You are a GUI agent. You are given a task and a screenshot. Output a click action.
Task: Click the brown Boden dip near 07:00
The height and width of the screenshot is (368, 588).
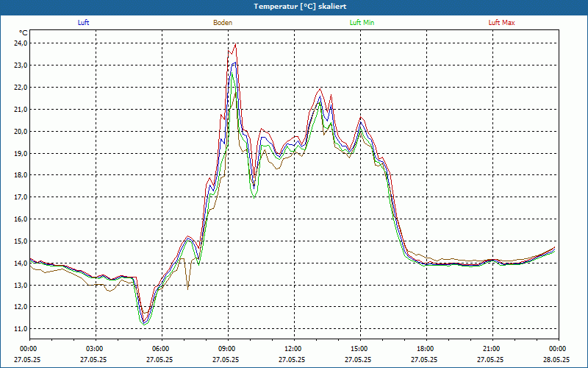(187, 289)
